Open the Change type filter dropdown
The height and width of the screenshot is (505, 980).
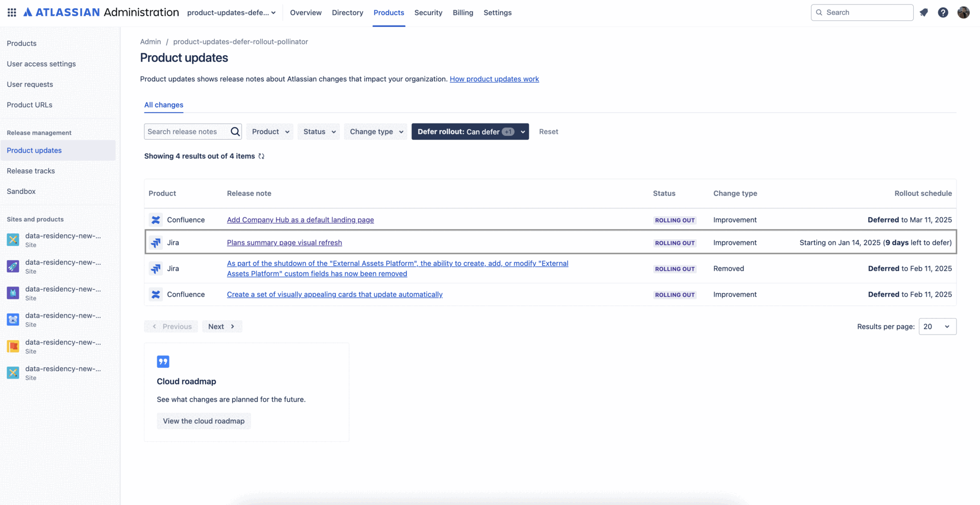(376, 132)
